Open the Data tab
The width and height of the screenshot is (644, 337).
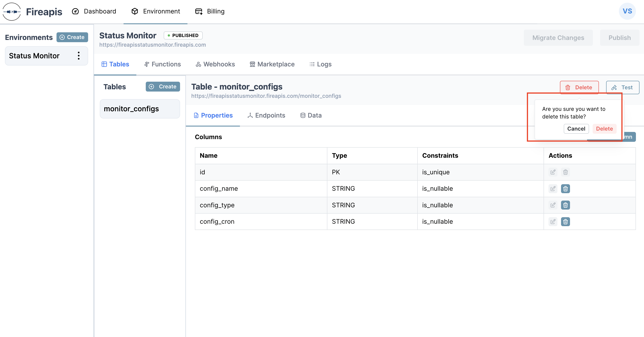click(311, 115)
